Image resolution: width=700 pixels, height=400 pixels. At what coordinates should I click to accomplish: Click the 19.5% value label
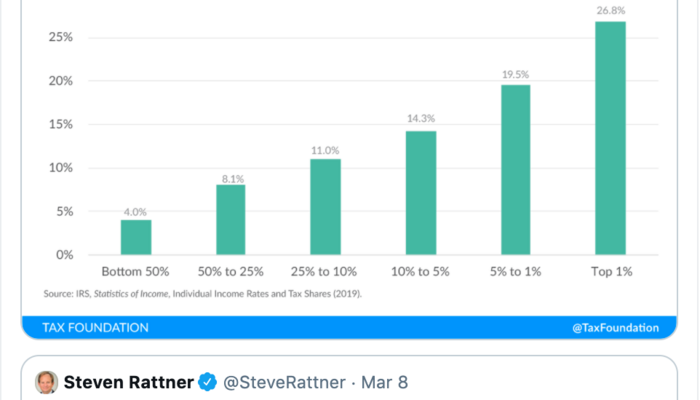pos(515,75)
